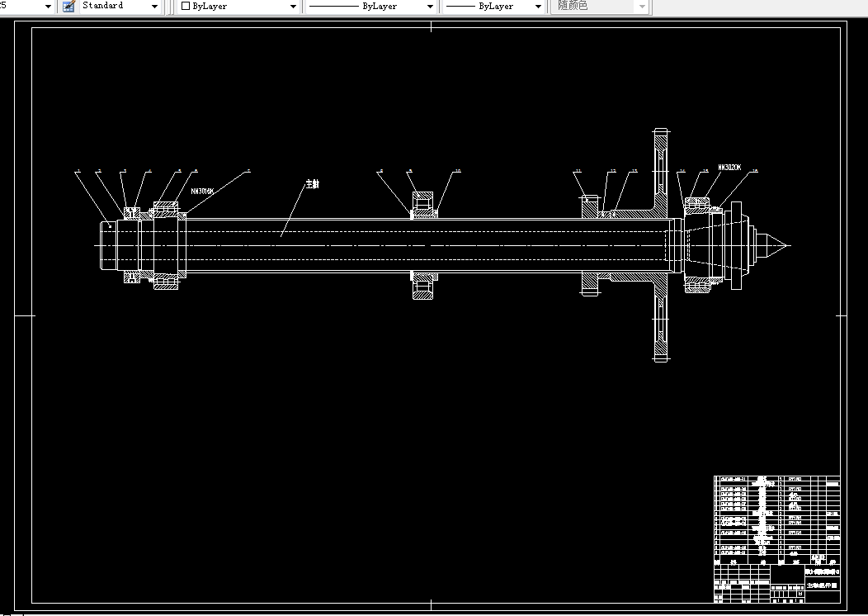Screen dimensions: 868x616
Task: Open the disabled 随颜色 plot style dropdown
Action: tap(642, 6)
